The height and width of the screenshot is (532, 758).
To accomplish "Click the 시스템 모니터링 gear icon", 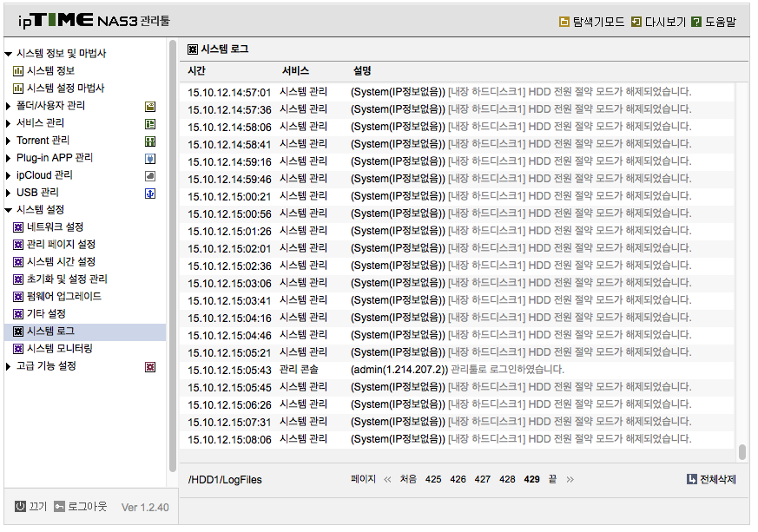I will pyautogui.click(x=18, y=349).
